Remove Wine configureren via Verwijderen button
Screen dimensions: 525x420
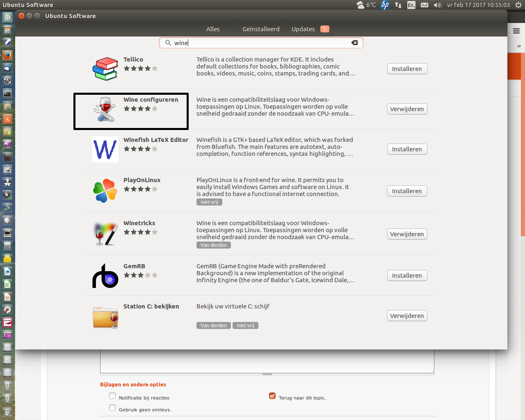(x=407, y=109)
